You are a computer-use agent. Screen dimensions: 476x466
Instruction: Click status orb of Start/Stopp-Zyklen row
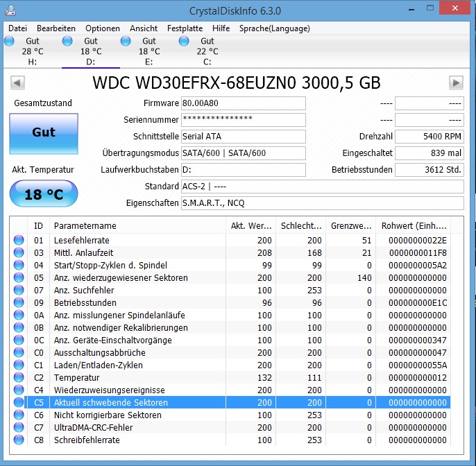coord(19,265)
